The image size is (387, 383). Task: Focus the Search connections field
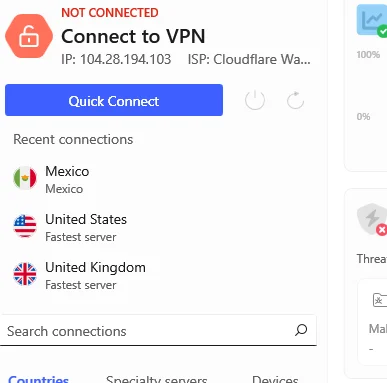(158, 331)
